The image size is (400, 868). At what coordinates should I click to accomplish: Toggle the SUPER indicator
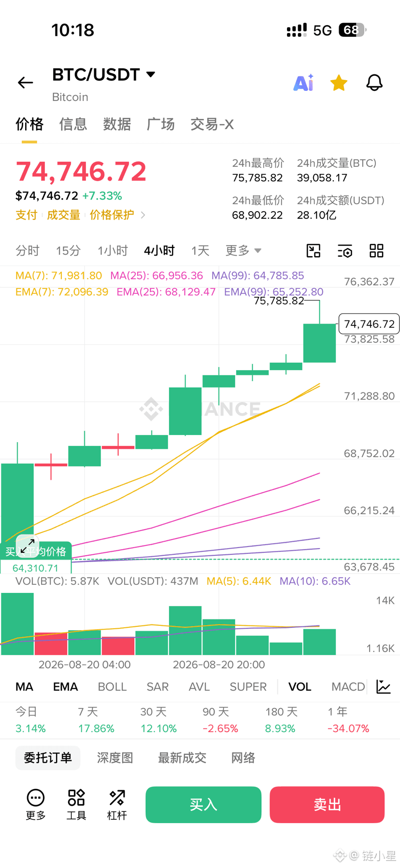coord(248,687)
